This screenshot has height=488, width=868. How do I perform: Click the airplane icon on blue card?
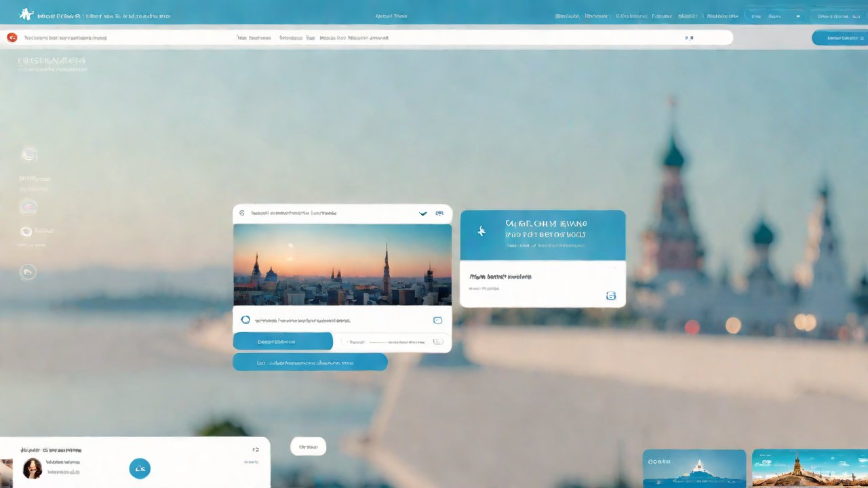(x=481, y=232)
